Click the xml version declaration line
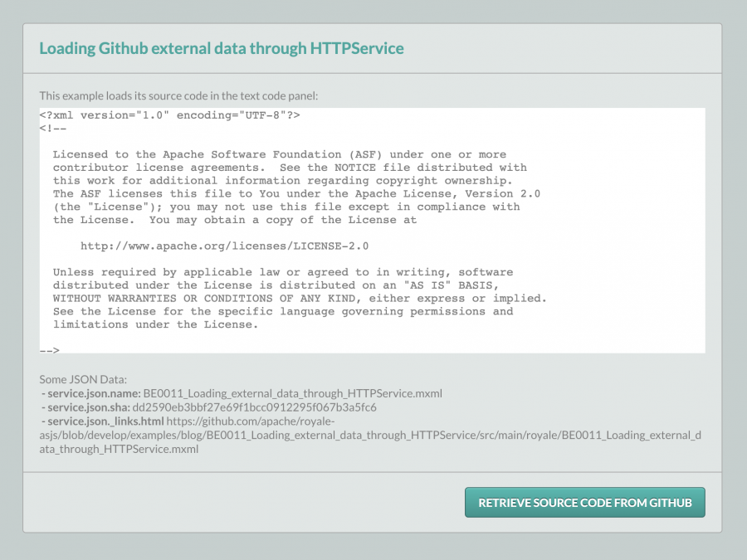 coord(169,114)
